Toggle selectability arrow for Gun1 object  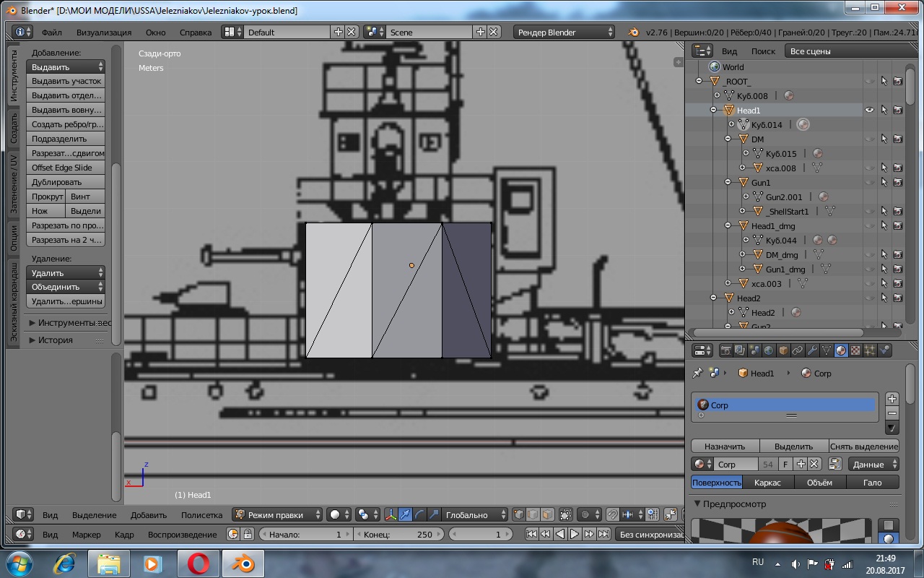point(884,183)
